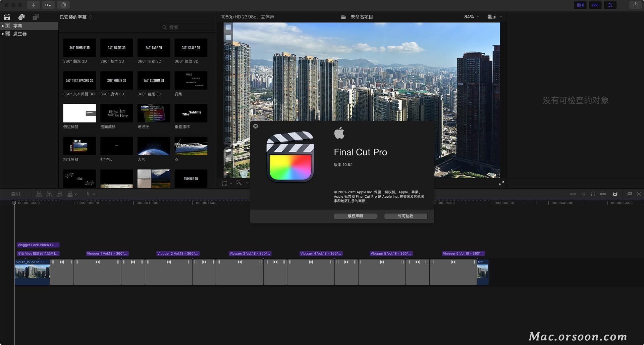The image size is (644, 345).
Task: Open the transform tool dropdown below viewer
Action: click(231, 183)
